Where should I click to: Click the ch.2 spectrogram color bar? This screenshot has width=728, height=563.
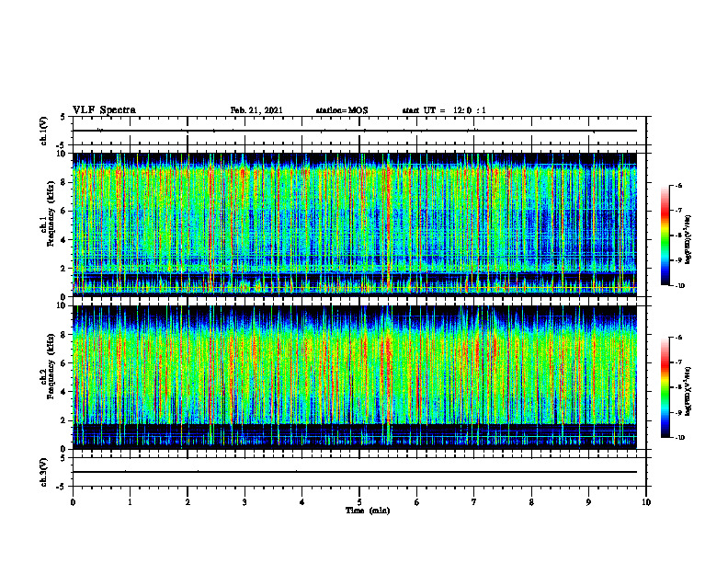click(665, 387)
